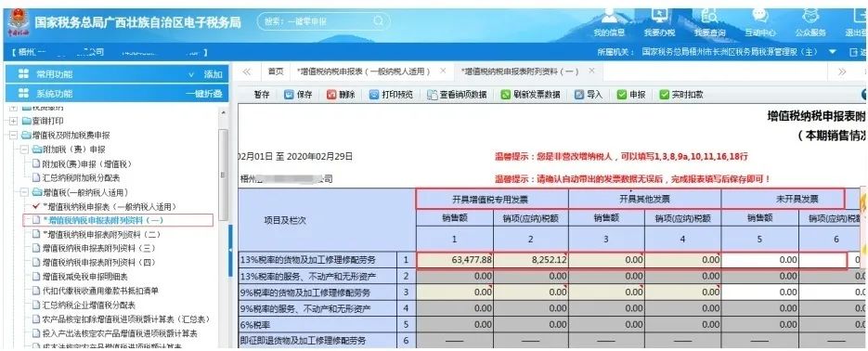Click the green 刷新发票数据 icon
Screen dimensions: 868x351
coord(505,95)
